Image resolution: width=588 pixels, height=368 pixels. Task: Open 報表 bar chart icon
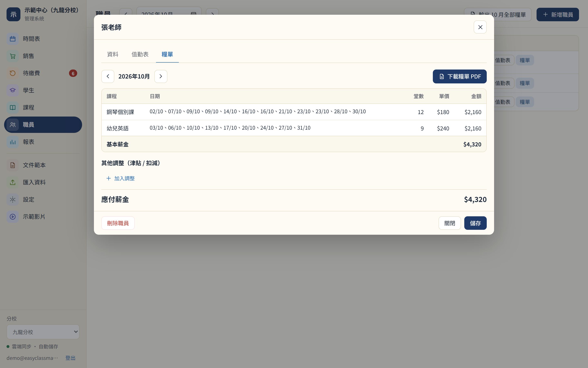click(x=13, y=142)
